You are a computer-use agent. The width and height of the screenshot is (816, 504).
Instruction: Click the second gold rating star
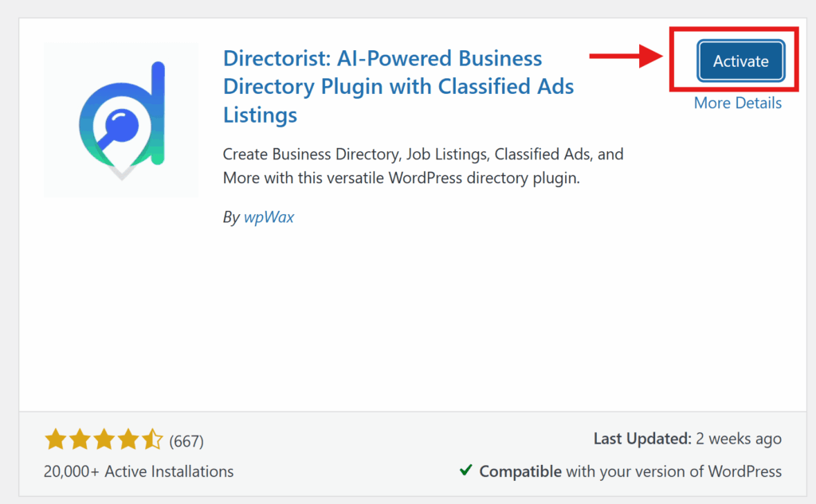click(x=79, y=440)
